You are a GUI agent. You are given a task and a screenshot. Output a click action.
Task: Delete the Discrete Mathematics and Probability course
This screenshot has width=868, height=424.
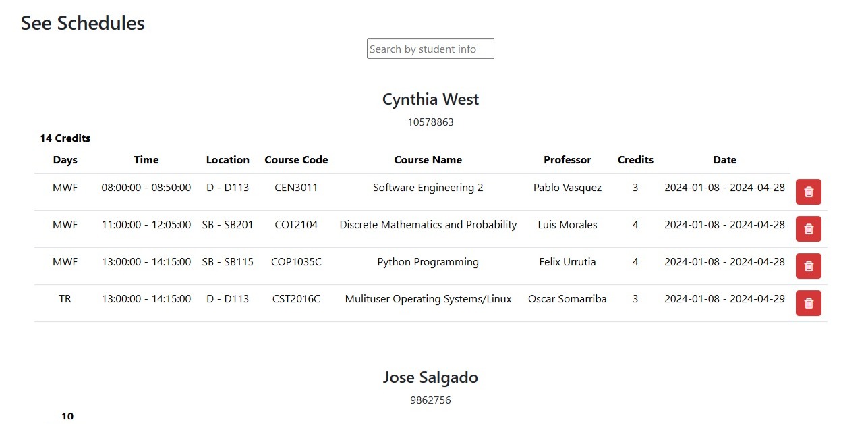[808, 229]
